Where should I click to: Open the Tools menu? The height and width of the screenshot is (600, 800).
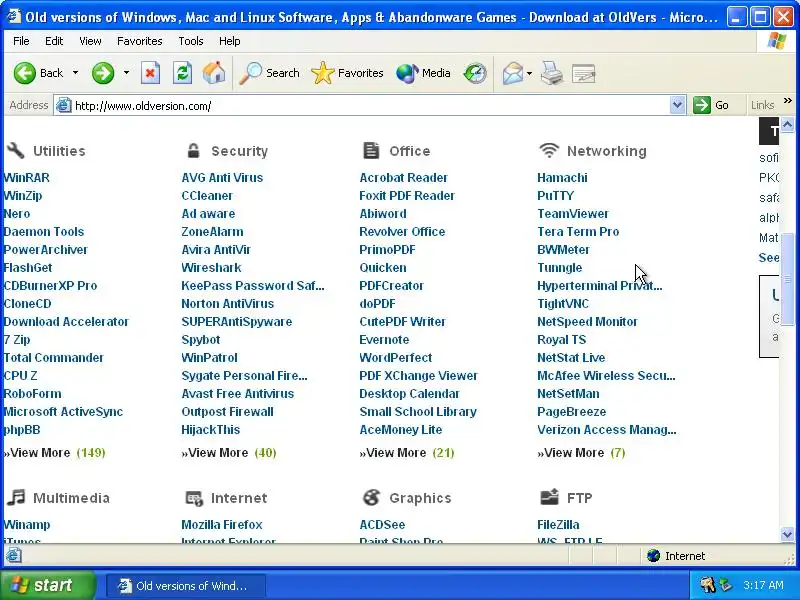coord(191,41)
